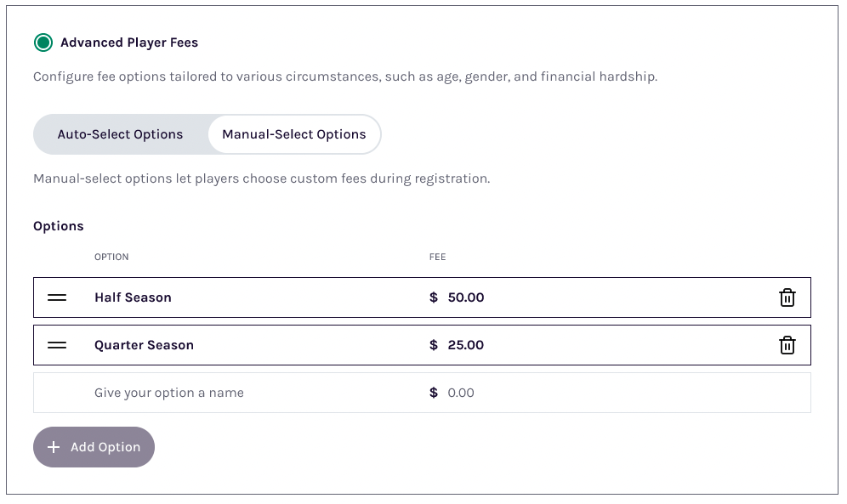Image resolution: width=847 pixels, height=504 pixels.
Task: Click the drag handle beside Quarter Season
Action: click(57, 345)
